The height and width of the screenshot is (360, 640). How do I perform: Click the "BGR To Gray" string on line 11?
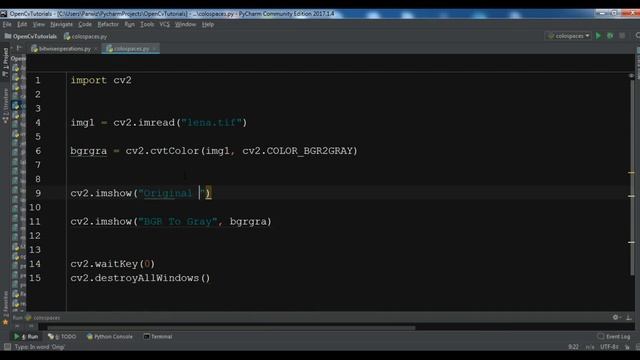(178, 222)
